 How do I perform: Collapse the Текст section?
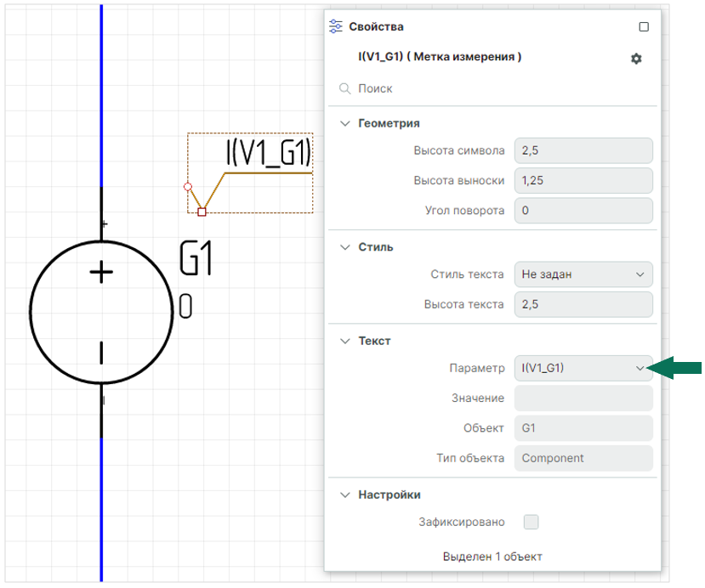(345, 342)
